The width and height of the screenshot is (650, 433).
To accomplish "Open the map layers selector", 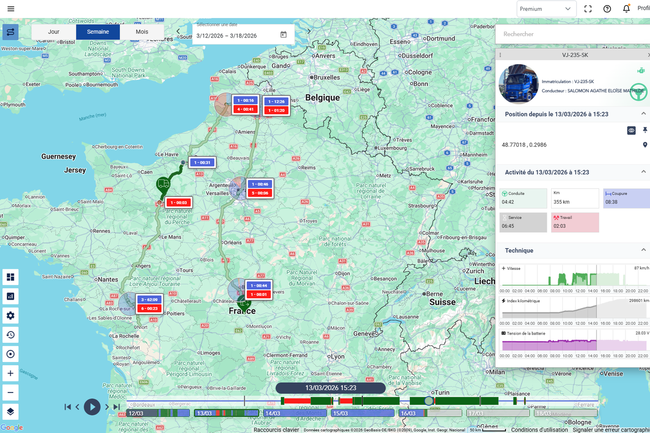I will pos(10,411).
